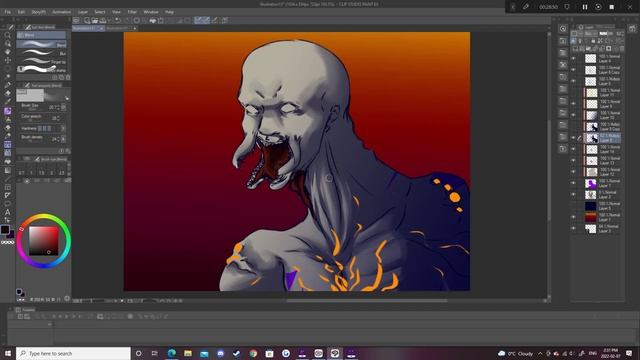Show hidden Layer 11
Screen dimensions: 640x360
click(573, 93)
